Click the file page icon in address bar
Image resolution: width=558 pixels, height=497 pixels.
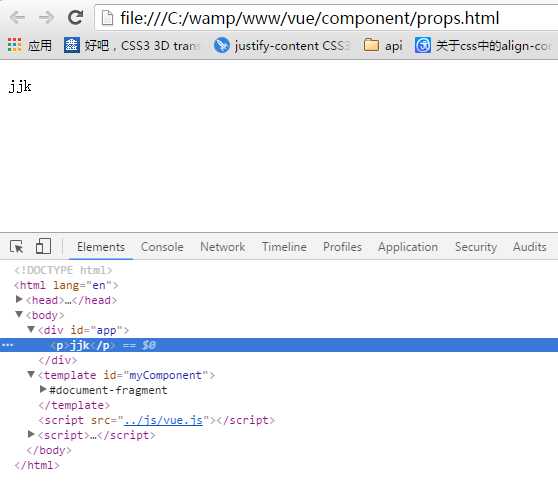pos(107,18)
